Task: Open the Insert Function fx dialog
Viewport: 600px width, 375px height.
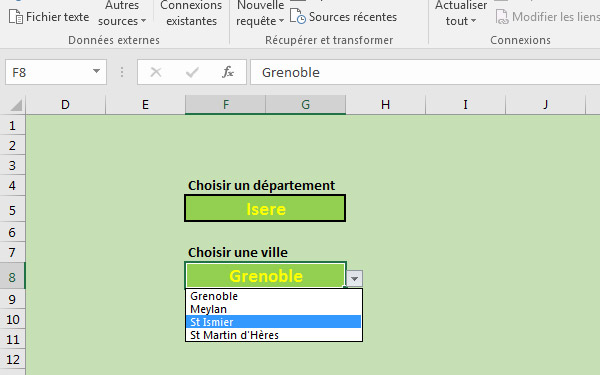Action: click(228, 72)
